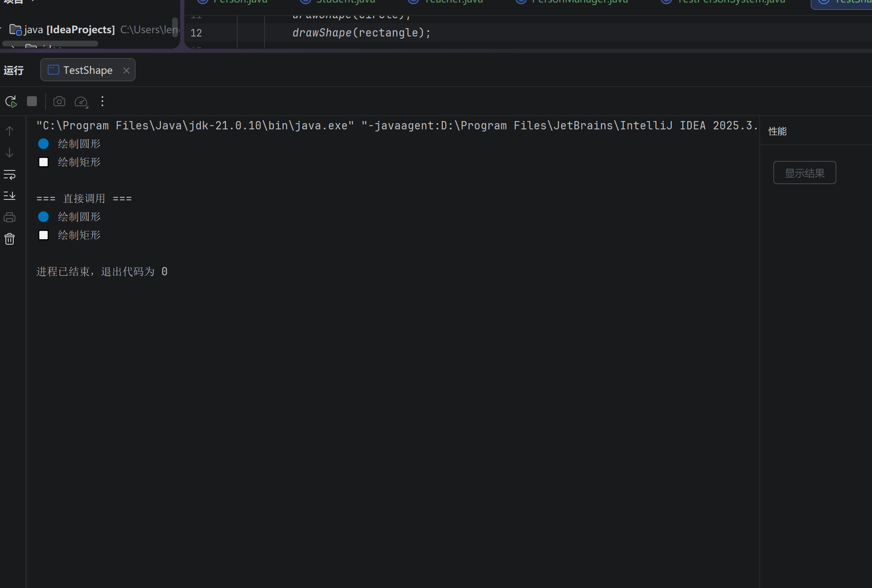Clear console with trash icon
Viewport: 872px width, 588px height.
pyautogui.click(x=10, y=239)
